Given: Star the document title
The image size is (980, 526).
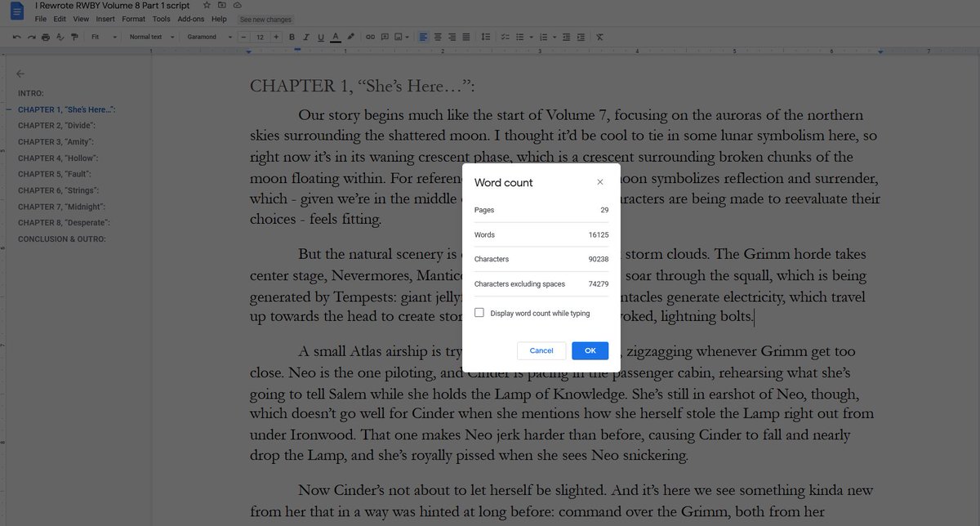Looking at the screenshot, I should (x=207, y=5).
